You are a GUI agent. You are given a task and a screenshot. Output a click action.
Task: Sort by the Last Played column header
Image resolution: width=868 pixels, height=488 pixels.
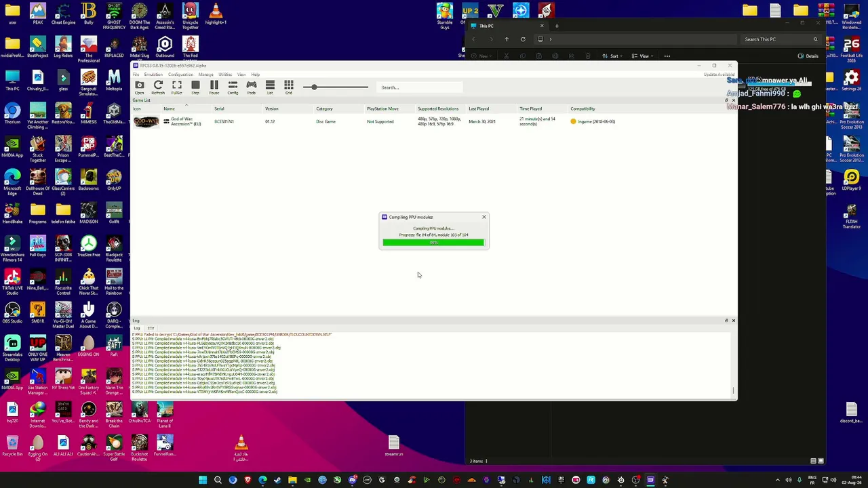479,108
